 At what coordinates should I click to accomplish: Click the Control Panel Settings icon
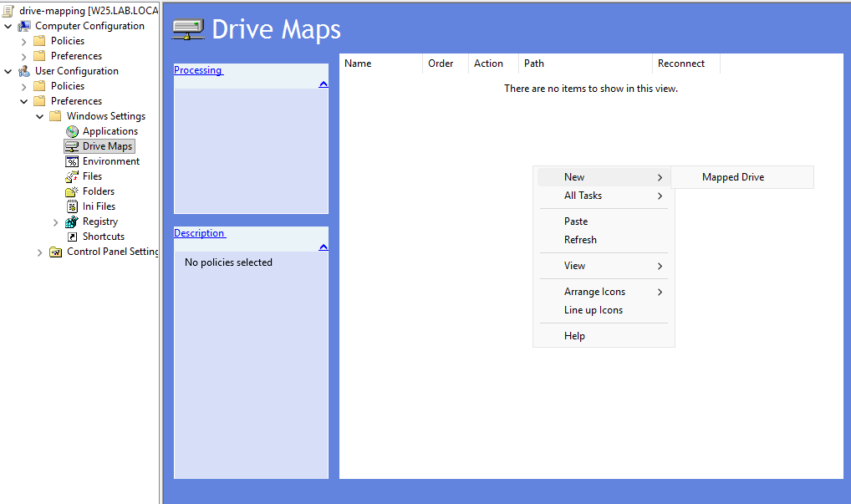click(x=56, y=252)
